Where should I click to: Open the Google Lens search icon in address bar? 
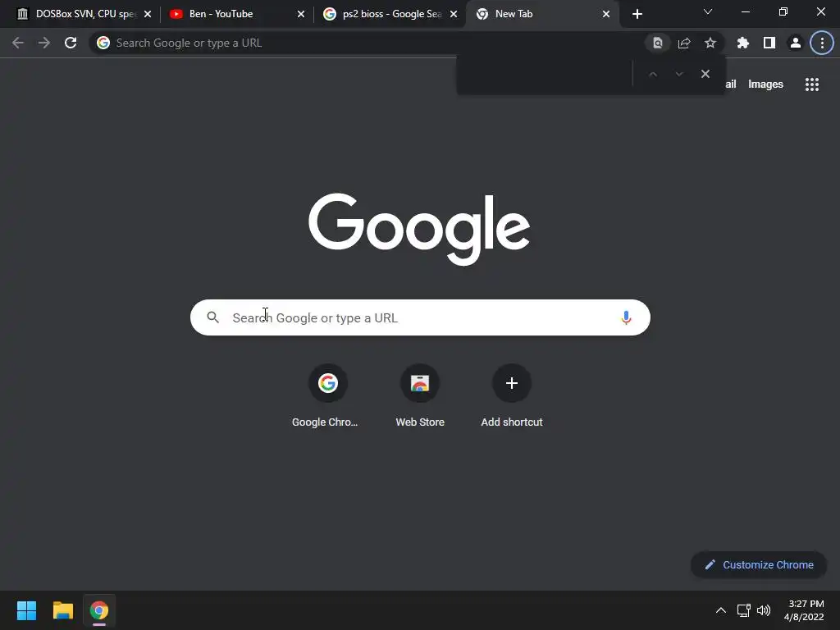coord(657,43)
